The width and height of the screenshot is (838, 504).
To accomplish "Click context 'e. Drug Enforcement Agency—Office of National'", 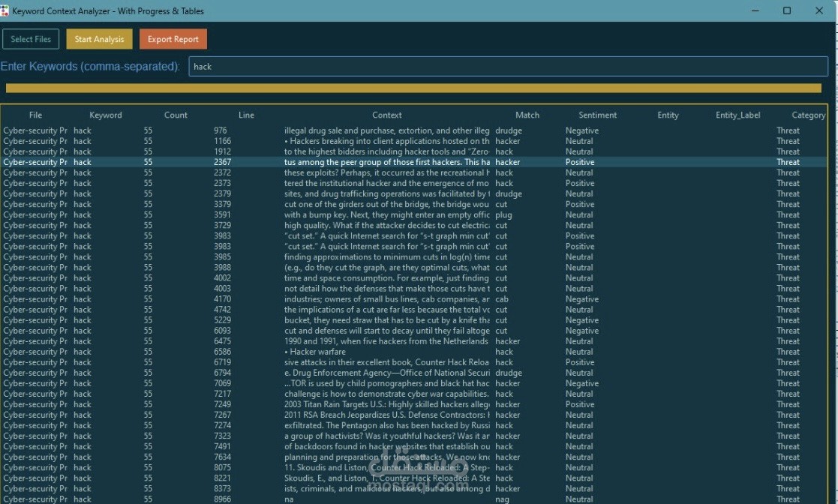I will pos(387,373).
